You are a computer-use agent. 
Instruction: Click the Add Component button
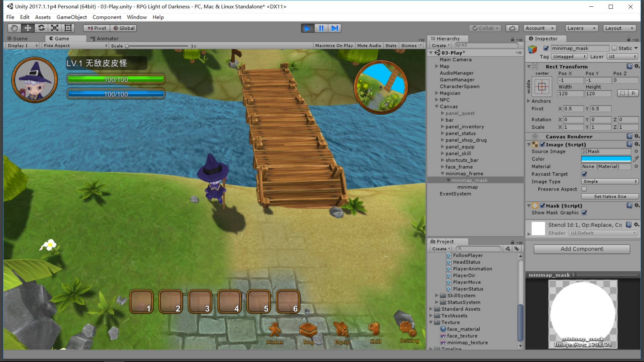coord(582,249)
